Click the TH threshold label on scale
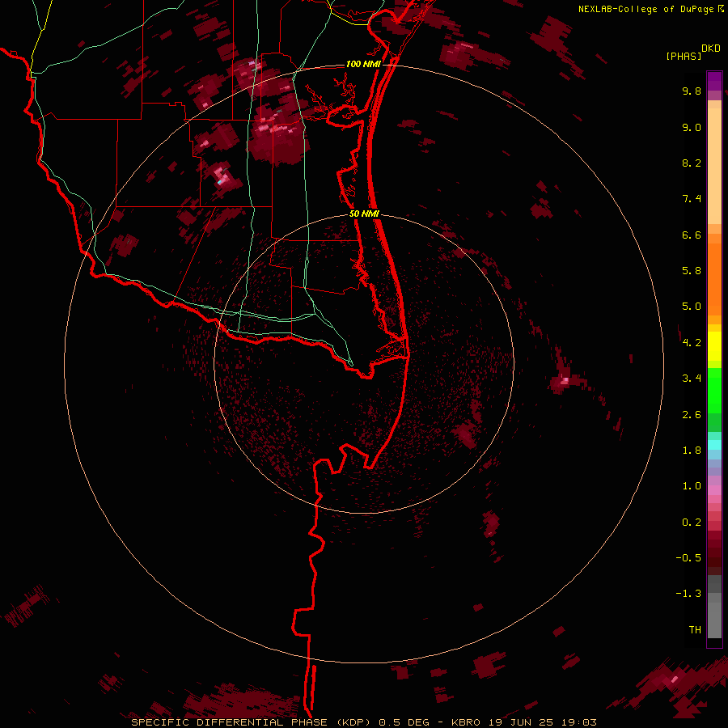Screen dimensions: 728x728 click(695, 630)
